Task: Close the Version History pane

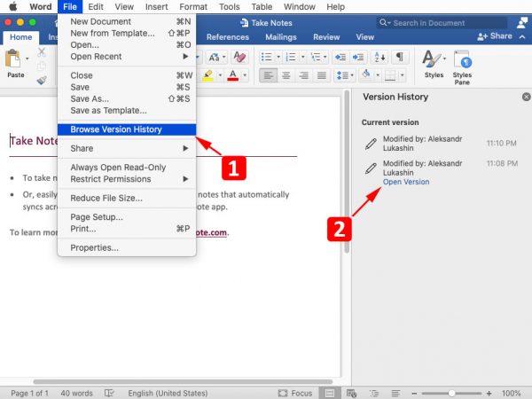Action: pos(526,96)
